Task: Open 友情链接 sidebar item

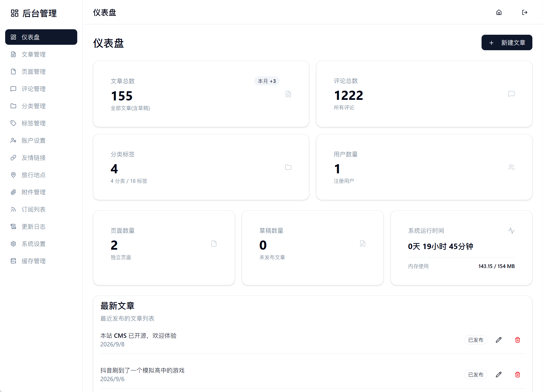Action: pos(41,158)
